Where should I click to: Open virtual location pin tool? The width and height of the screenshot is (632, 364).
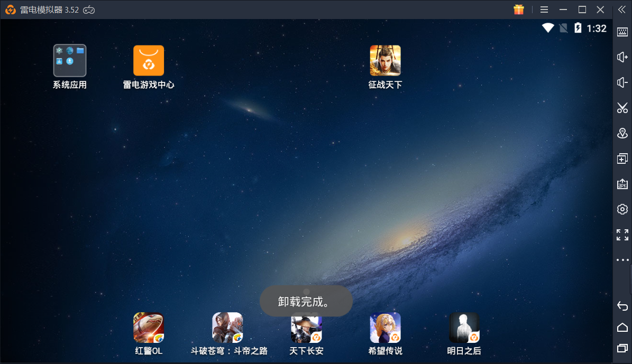622,133
